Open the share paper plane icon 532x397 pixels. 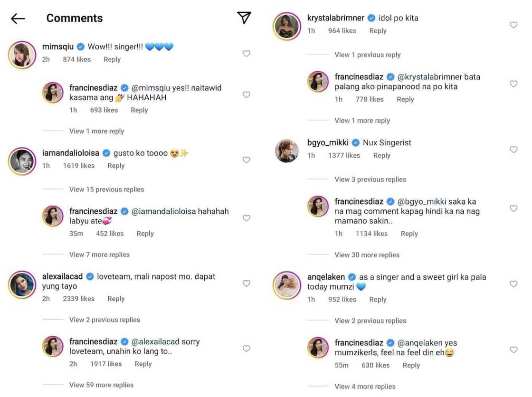click(244, 18)
